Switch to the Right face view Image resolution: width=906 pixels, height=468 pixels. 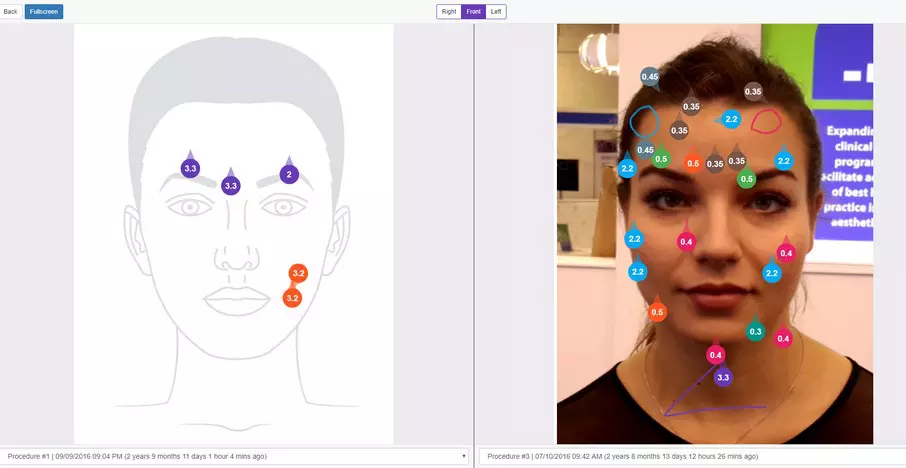pos(448,11)
